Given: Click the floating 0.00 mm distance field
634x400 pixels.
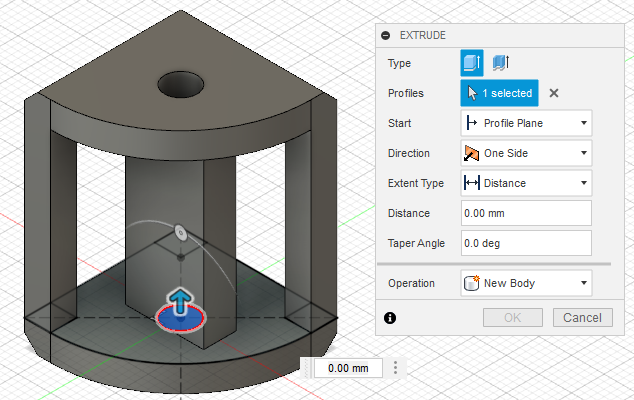Looking at the screenshot, I should (x=348, y=368).
